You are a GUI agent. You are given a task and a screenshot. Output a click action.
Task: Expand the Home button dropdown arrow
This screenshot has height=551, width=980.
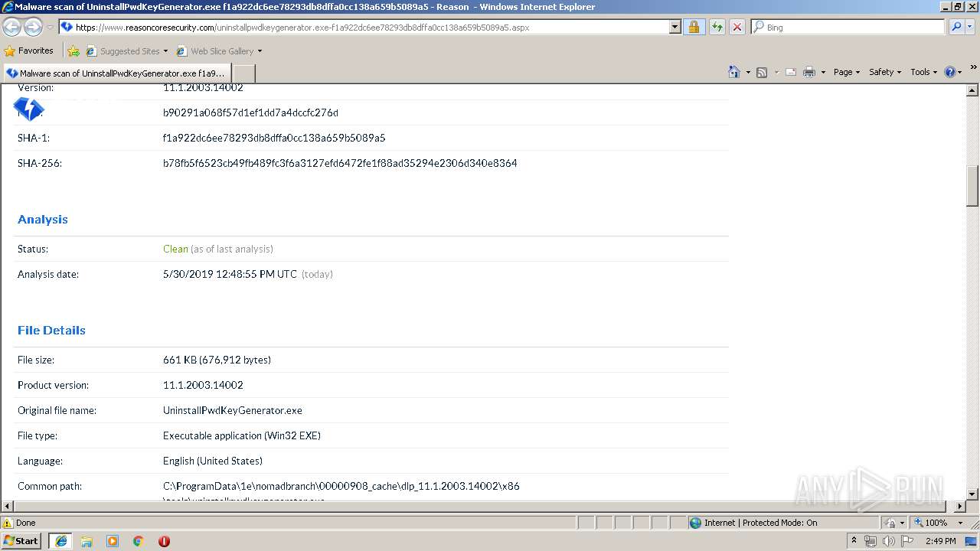click(x=746, y=72)
